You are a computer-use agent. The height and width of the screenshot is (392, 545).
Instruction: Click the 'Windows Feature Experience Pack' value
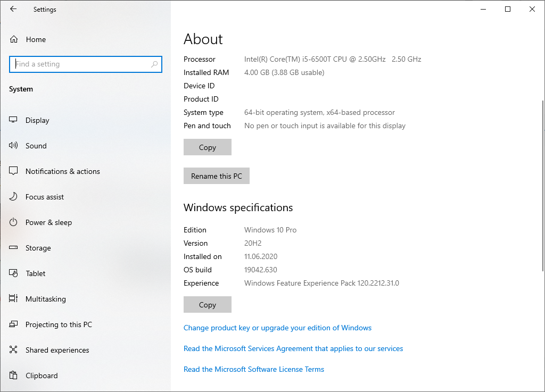(x=321, y=283)
